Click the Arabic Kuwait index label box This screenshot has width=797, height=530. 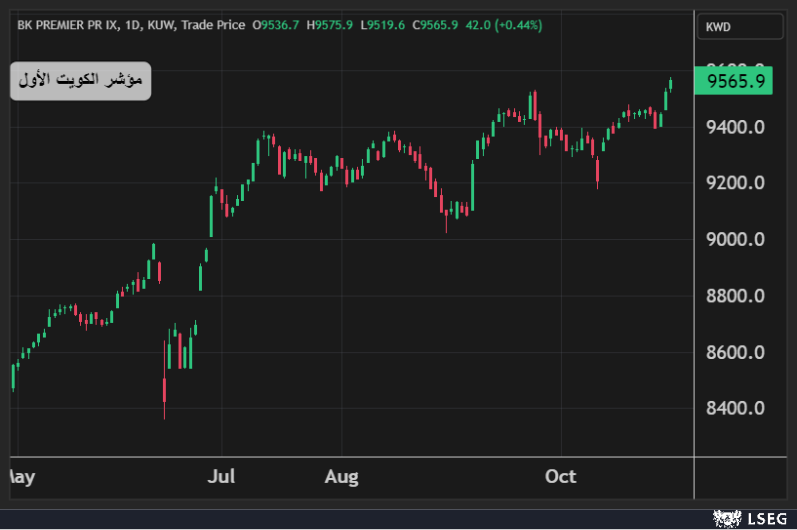click(81, 79)
